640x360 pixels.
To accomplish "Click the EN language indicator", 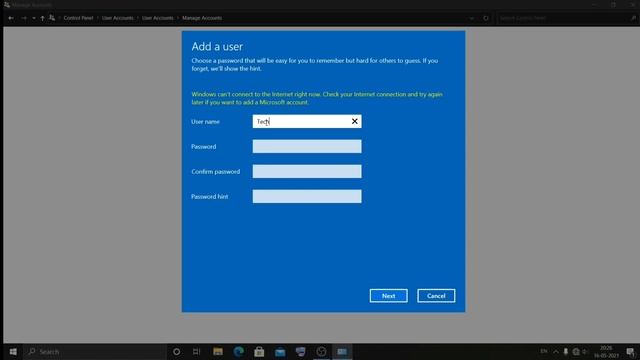I will (544, 351).
